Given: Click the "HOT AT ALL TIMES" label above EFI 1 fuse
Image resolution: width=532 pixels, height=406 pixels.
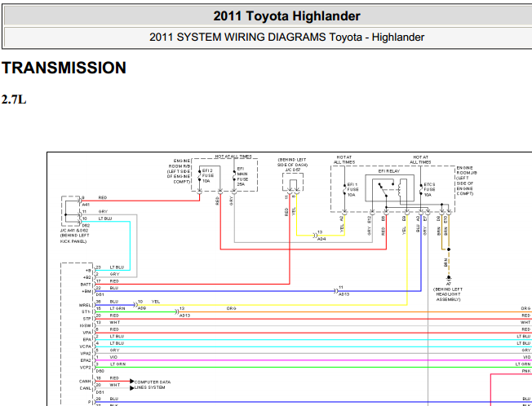Looking at the screenshot, I should 344,160.
